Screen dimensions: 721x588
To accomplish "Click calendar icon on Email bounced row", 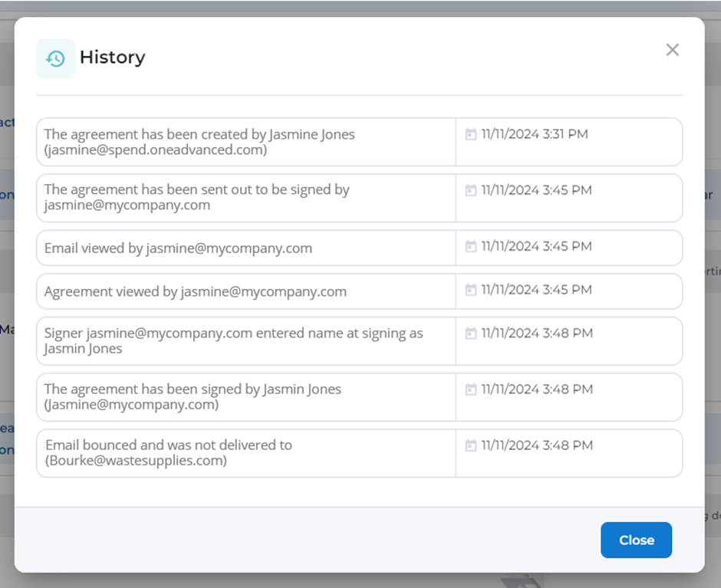I will [x=471, y=445].
